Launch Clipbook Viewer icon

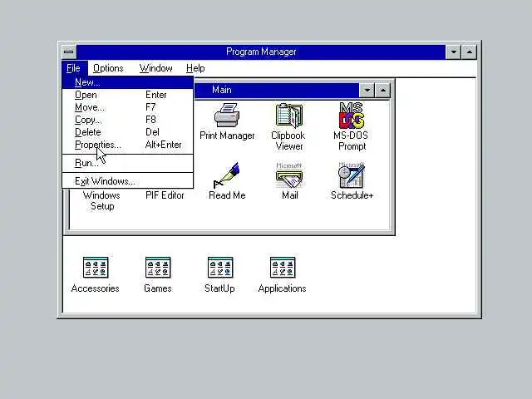point(289,116)
